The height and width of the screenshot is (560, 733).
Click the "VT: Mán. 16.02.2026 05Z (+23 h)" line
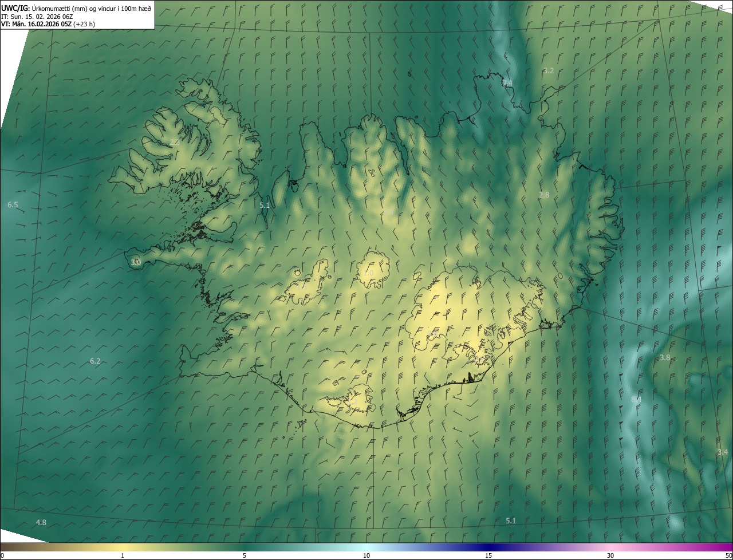48,24
